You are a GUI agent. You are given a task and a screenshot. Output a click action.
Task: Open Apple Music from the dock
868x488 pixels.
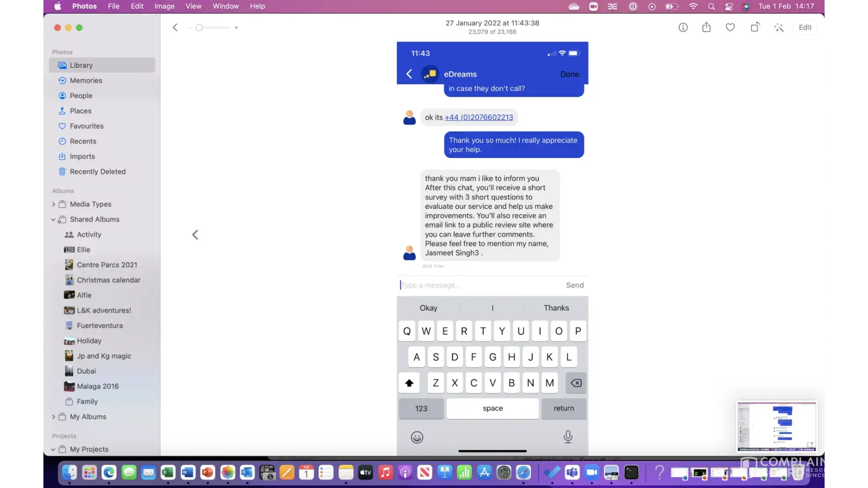pyautogui.click(x=385, y=472)
